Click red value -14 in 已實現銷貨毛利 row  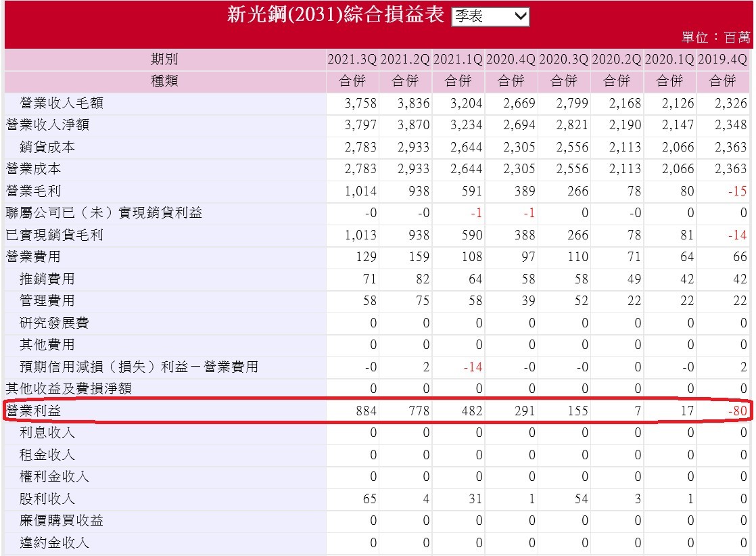(x=737, y=235)
